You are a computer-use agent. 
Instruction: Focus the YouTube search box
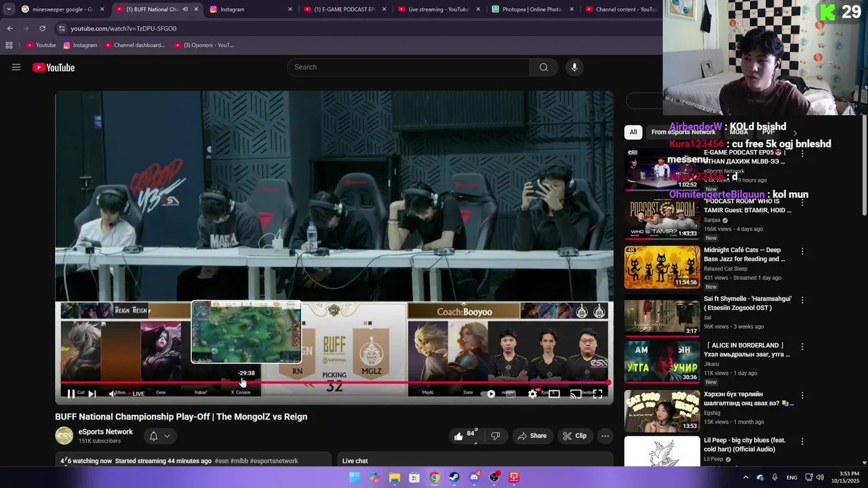point(408,67)
